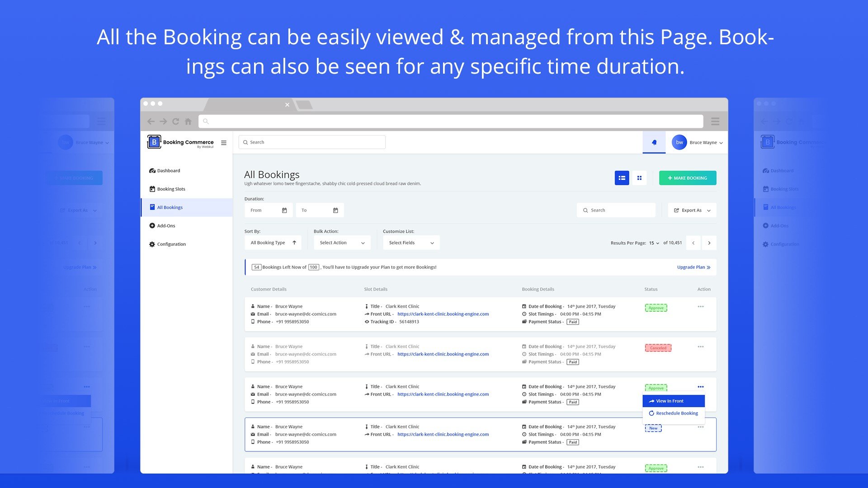Image resolution: width=868 pixels, height=488 pixels.
Task: Open actions for the Canceled booking
Action: click(701, 347)
